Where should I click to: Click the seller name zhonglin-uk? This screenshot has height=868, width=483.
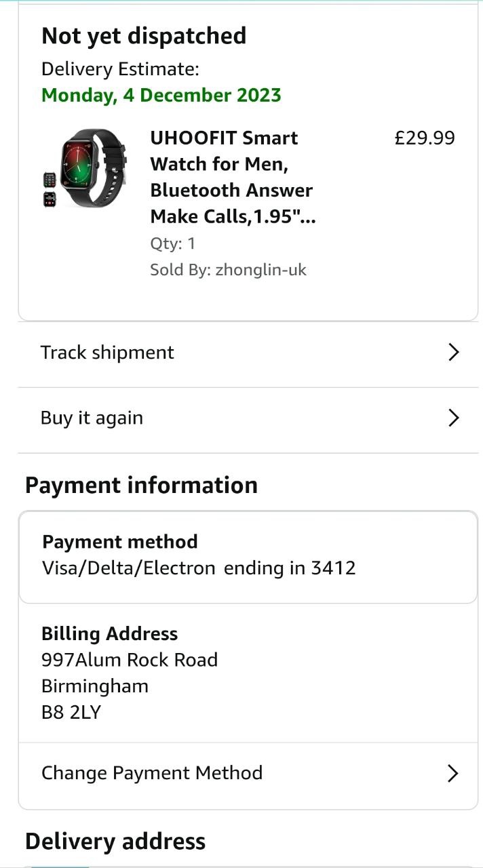coord(261,270)
